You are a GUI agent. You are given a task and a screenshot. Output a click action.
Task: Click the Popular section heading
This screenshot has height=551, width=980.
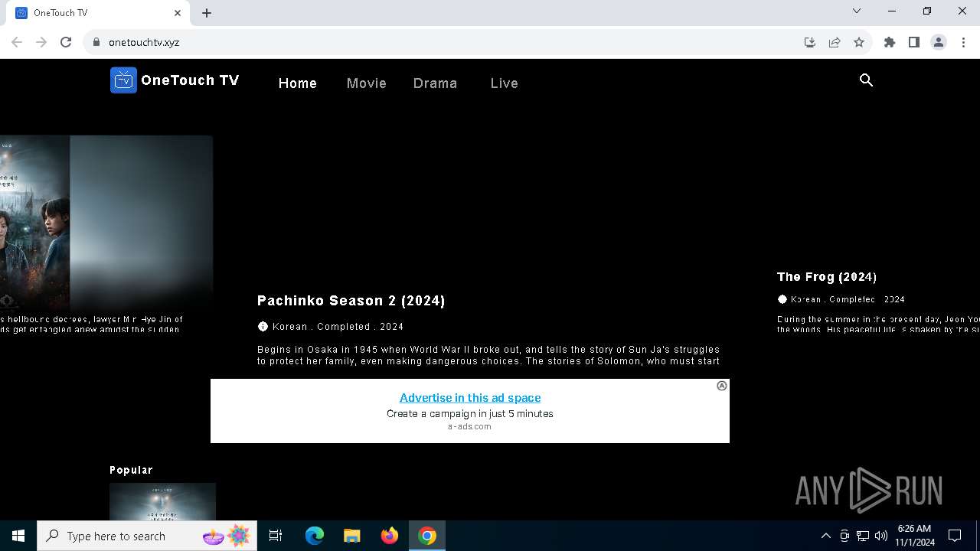pos(131,471)
